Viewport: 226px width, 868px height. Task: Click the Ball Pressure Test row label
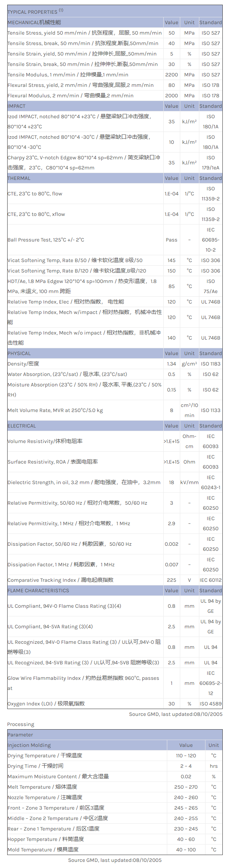coord(46,240)
